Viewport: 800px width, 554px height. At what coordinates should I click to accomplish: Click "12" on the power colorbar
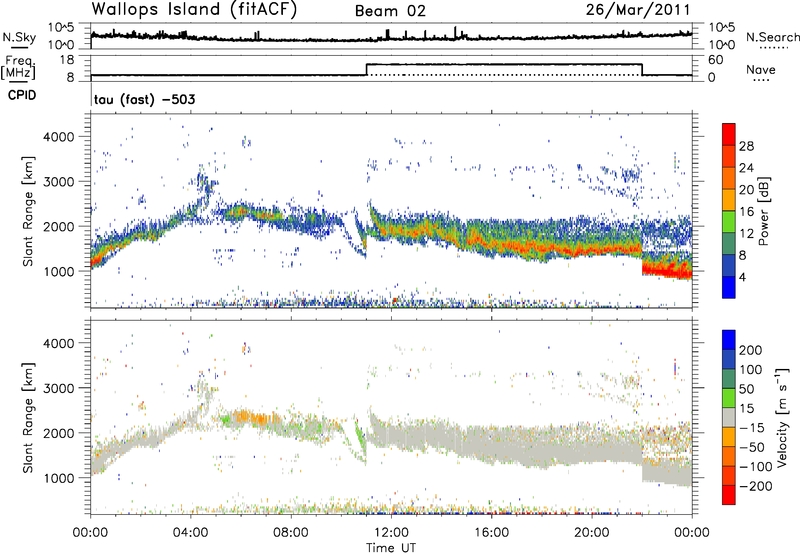coord(746,234)
